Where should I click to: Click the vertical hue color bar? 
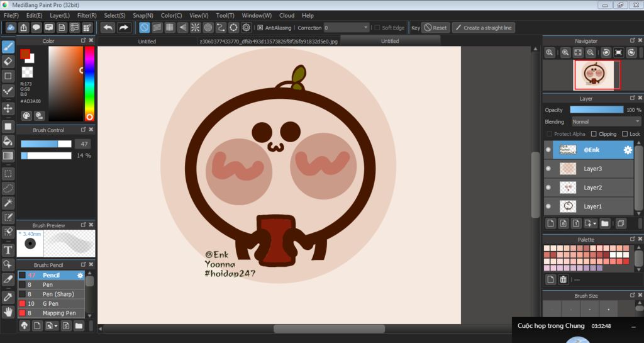[89, 83]
